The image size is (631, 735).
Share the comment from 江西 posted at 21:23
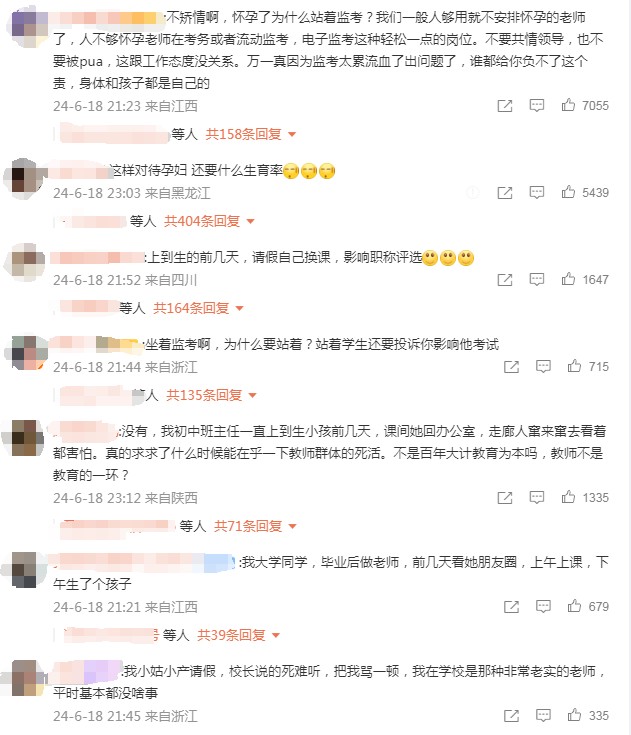504,106
